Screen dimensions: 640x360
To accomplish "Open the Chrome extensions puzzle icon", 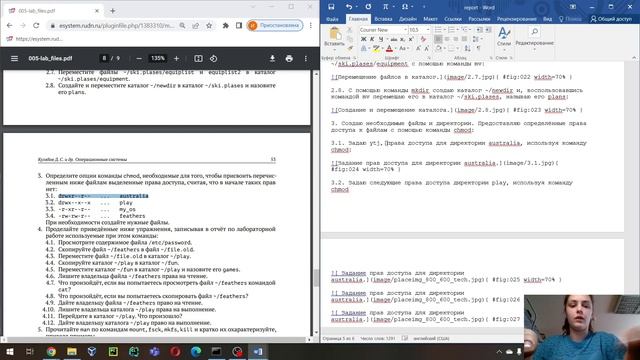I will point(225,25).
